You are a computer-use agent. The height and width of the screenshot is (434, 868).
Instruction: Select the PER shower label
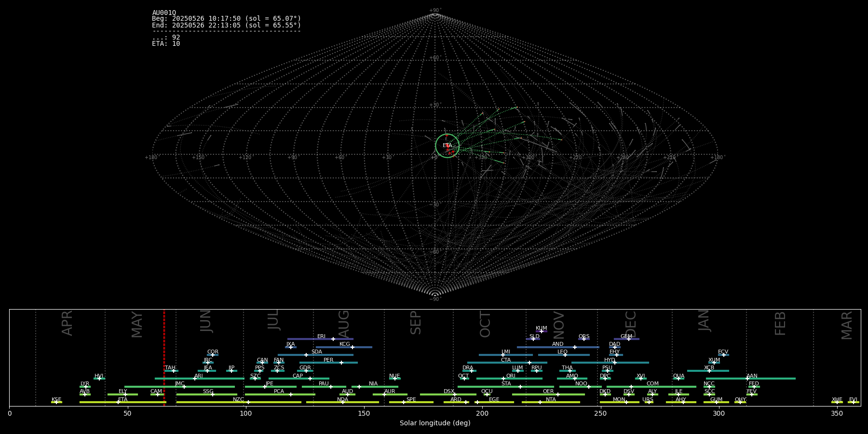pos(328,360)
